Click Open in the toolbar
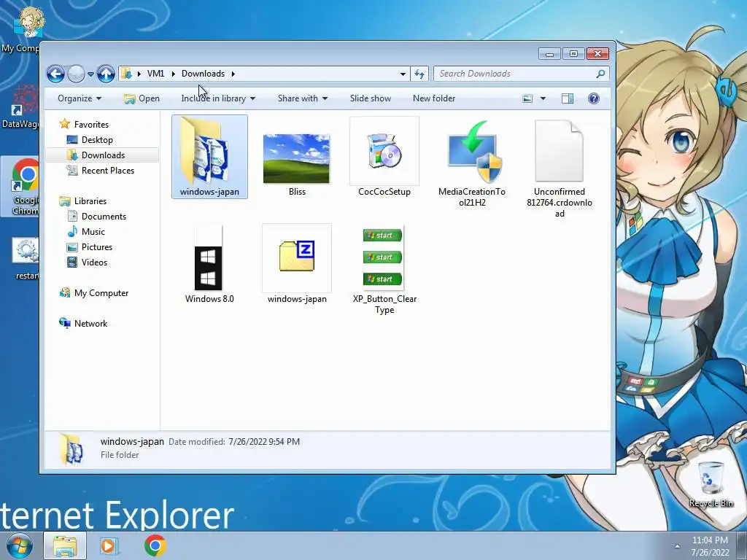This screenshot has width=747, height=560. 142,98
